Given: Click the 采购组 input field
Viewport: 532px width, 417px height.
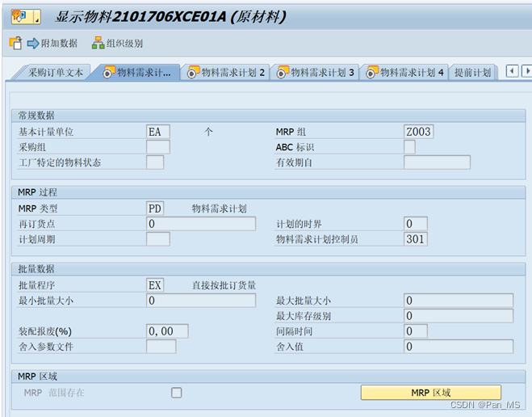Looking at the screenshot, I should (158, 147).
